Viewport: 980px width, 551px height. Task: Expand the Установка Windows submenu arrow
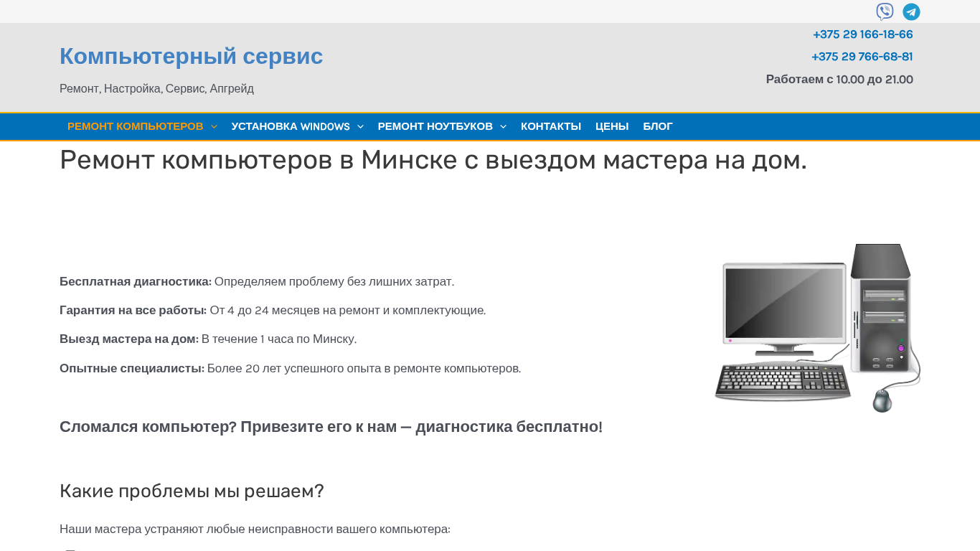coord(360,127)
